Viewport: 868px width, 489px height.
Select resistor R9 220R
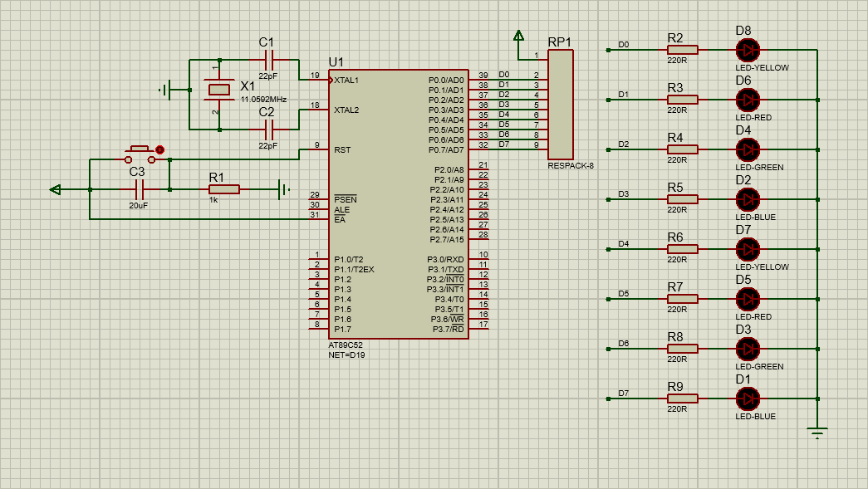point(683,399)
